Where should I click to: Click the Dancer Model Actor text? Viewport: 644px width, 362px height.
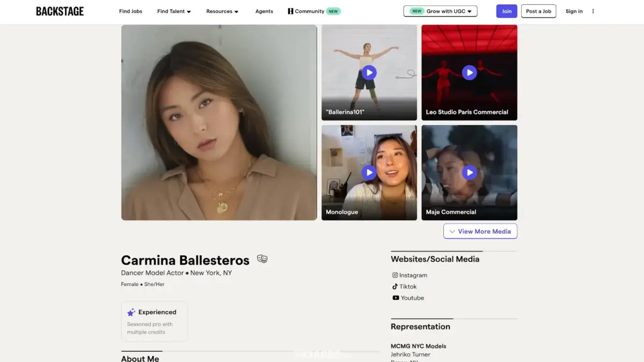(x=152, y=273)
